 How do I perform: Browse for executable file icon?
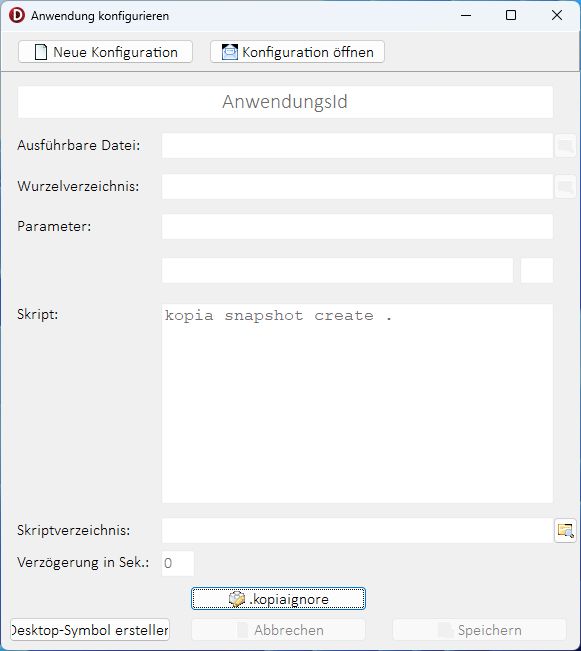tap(565, 146)
